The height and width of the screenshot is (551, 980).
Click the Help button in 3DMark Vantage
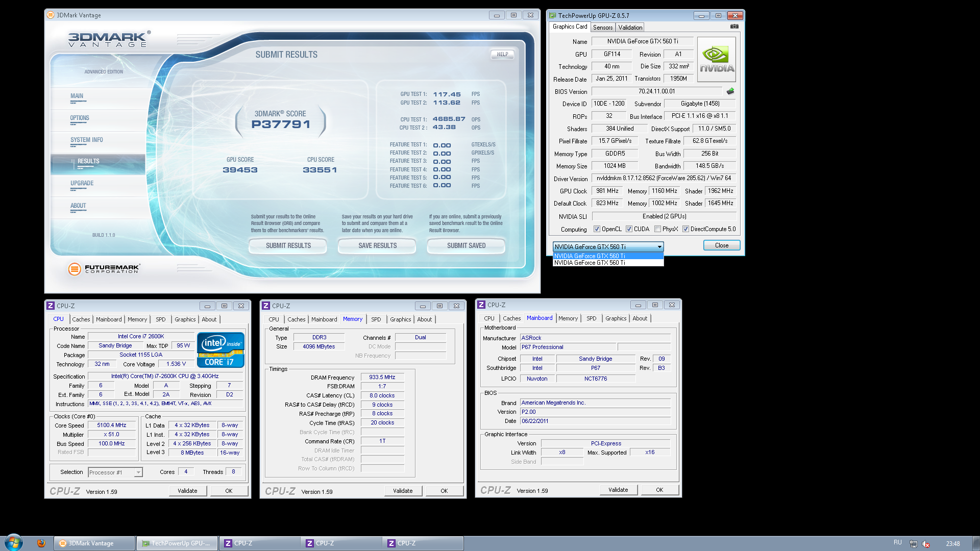pyautogui.click(x=502, y=54)
